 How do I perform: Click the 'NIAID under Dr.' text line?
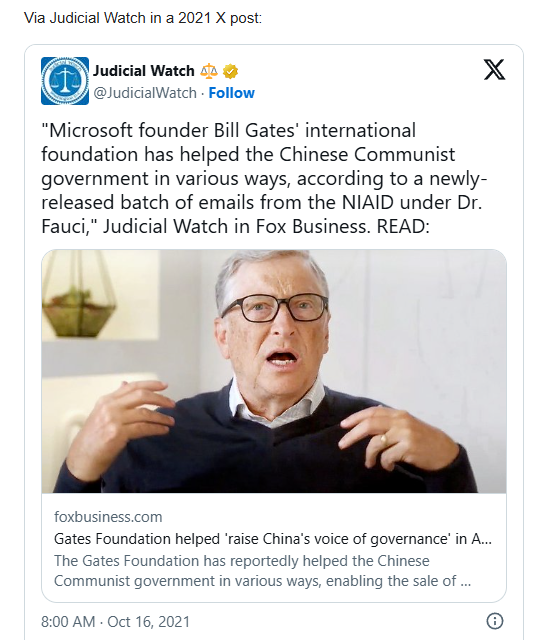tap(412, 202)
